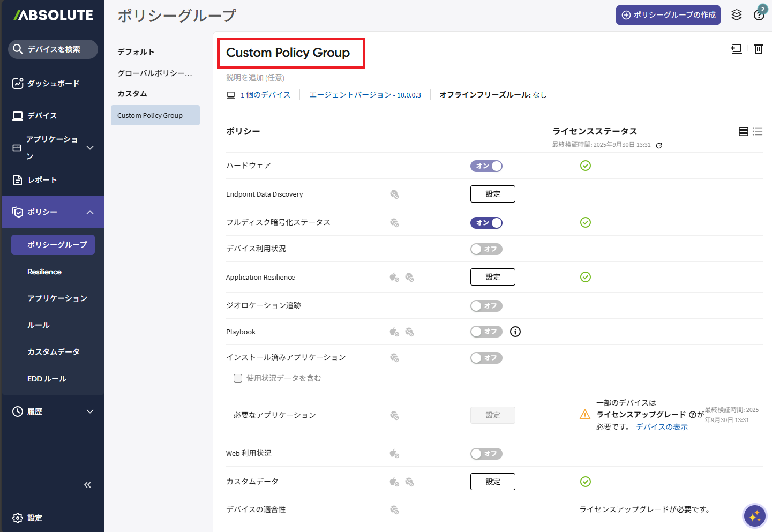
Task: Click the delete policy group trash icon
Action: tap(758, 49)
